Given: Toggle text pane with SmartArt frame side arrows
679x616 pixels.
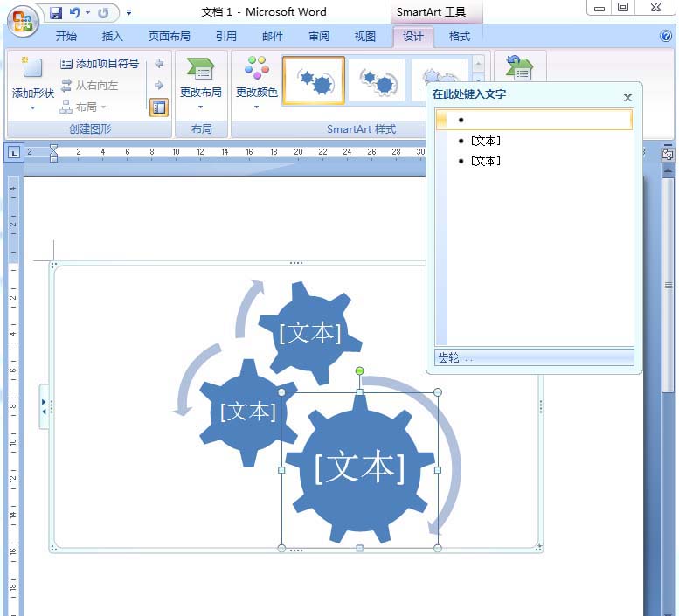Looking at the screenshot, I should (x=44, y=406).
